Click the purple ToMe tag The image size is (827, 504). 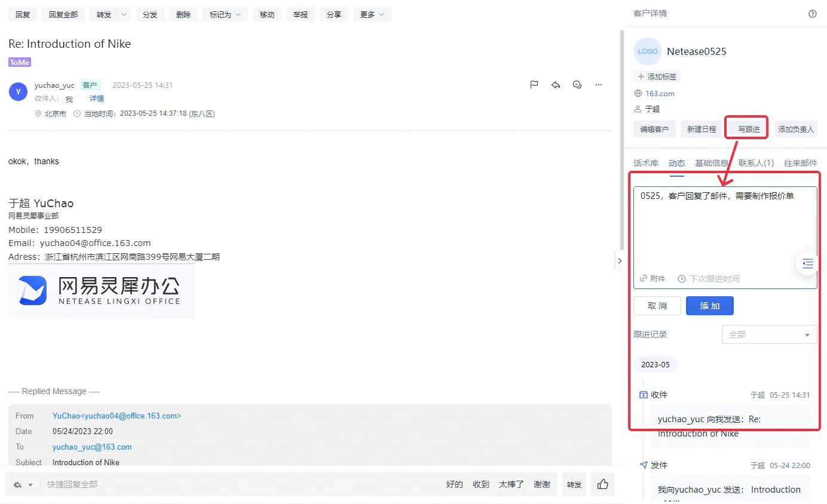point(20,62)
